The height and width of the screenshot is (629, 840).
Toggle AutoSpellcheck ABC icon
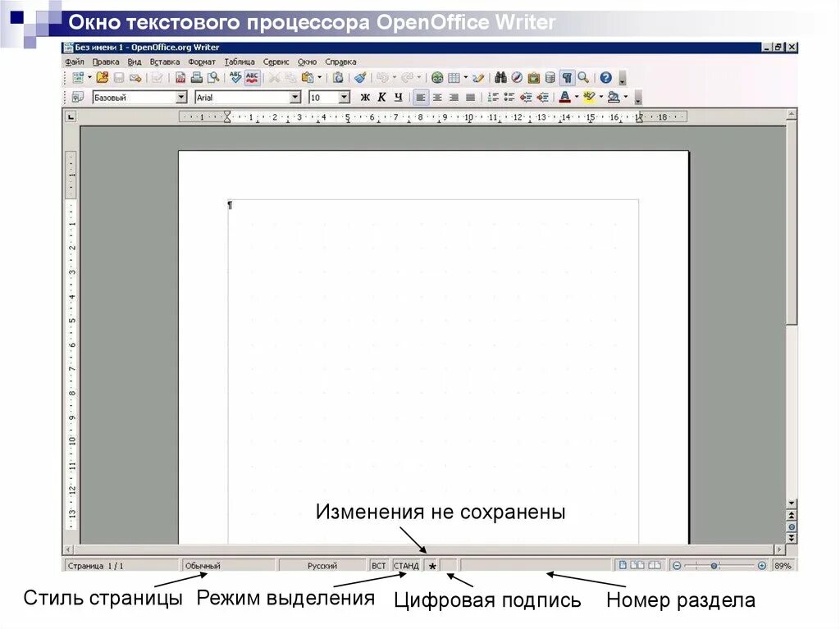(x=253, y=78)
